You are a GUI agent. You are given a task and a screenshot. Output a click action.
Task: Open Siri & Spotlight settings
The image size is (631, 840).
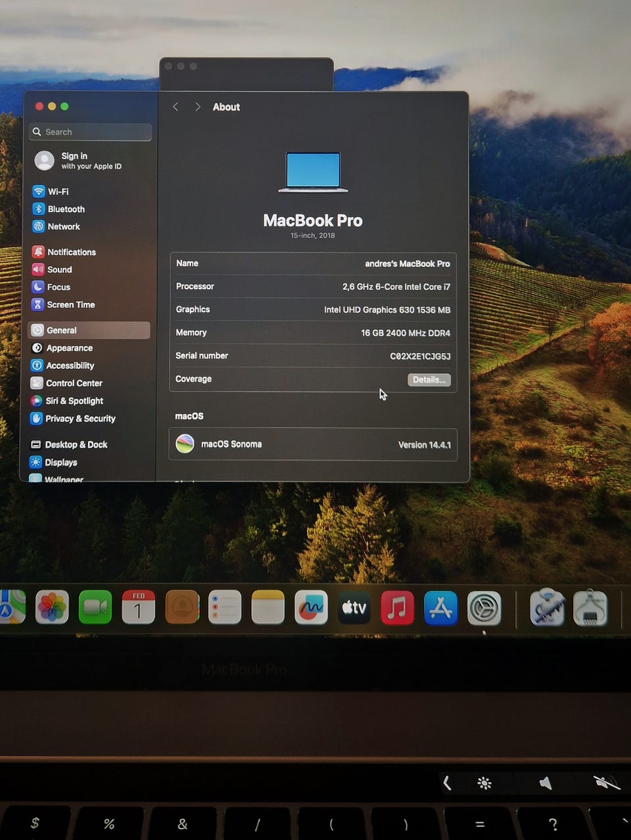[67, 401]
